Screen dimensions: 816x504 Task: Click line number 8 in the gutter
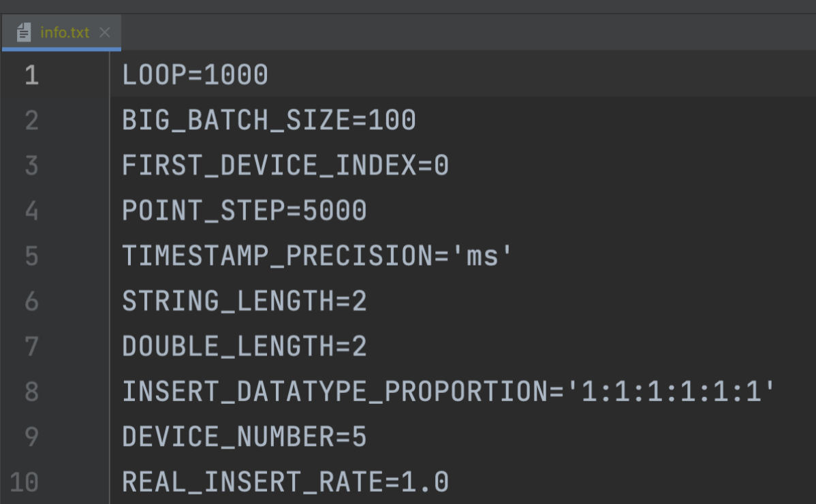(31, 392)
